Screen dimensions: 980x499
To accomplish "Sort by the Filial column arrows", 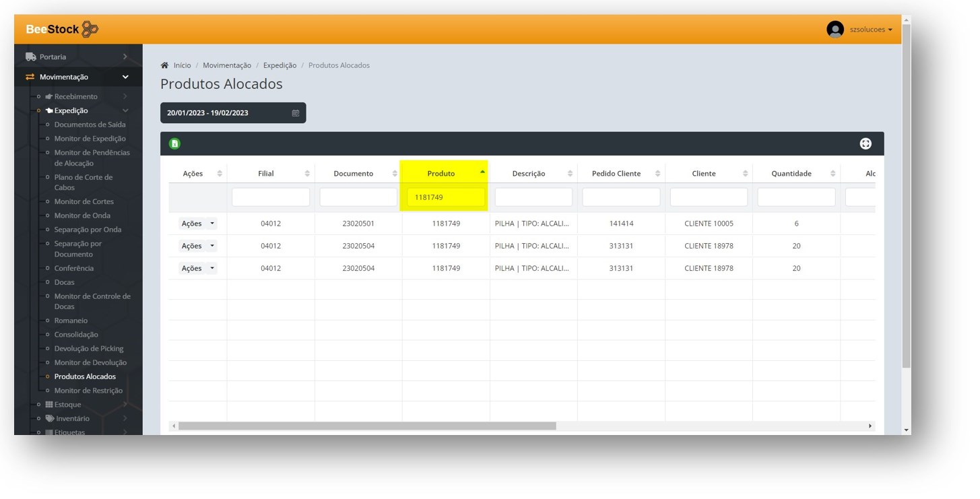I will pos(307,174).
